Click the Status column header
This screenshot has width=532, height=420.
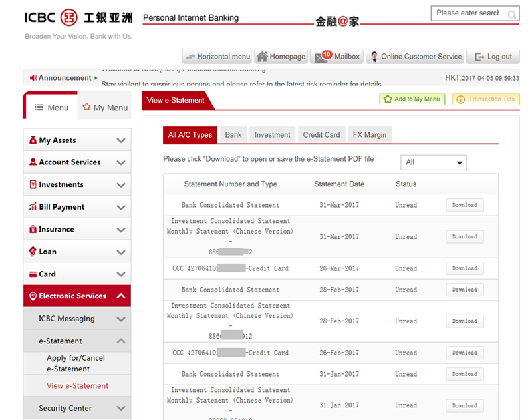point(406,184)
